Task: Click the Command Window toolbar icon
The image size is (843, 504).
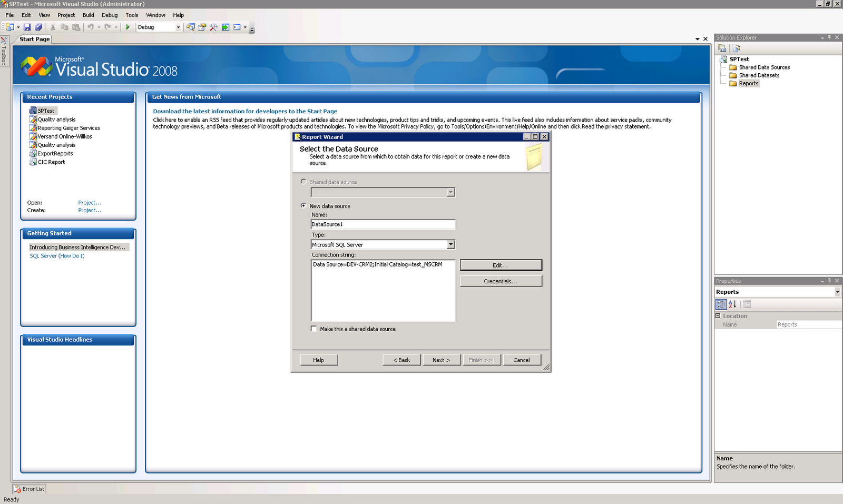Action: (237, 27)
